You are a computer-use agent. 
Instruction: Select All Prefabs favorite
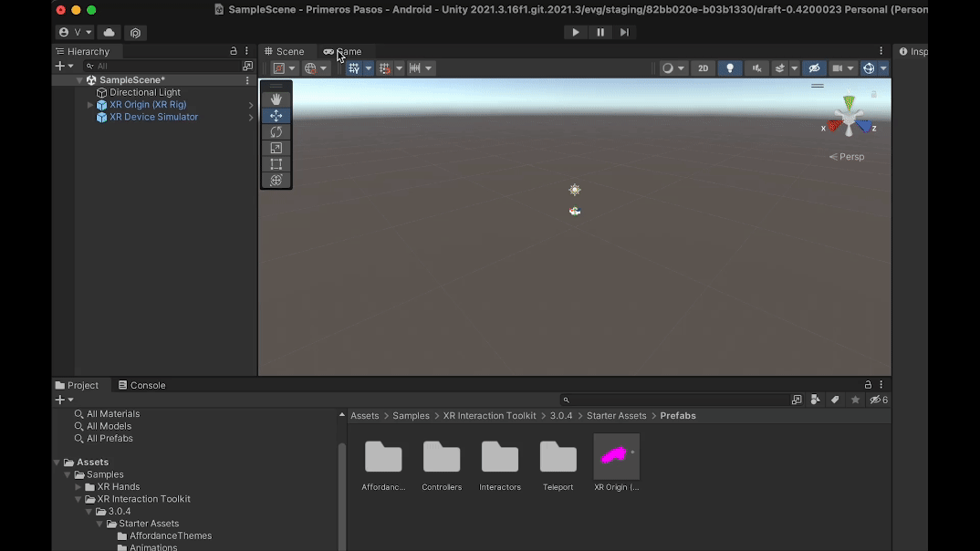(x=104, y=439)
